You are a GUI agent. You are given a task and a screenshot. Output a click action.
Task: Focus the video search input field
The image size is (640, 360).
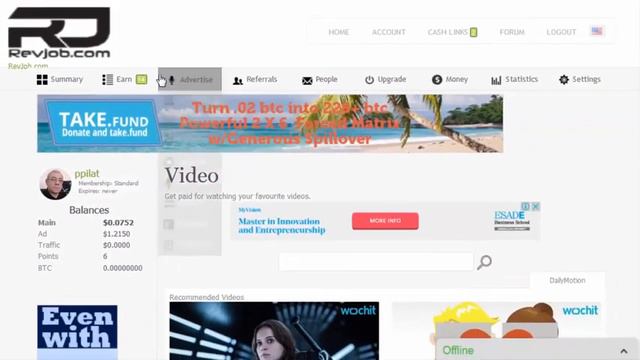(x=376, y=262)
